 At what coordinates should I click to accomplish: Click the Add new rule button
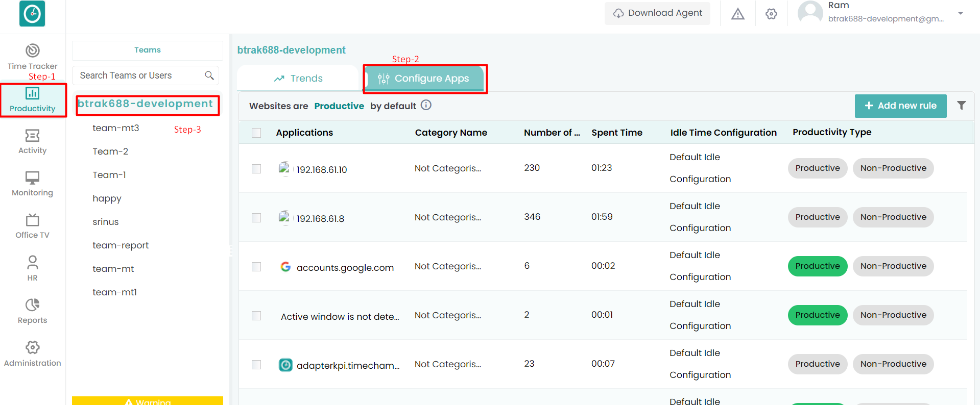click(x=900, y=106)
